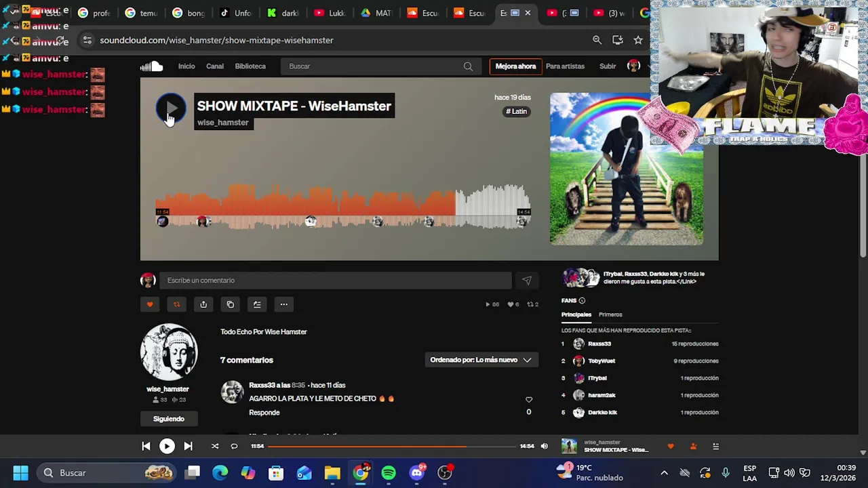Image resolution: width=868 pixels, height=488 pixels.
Task: Write a comment in the comment field
Action: 335,281
